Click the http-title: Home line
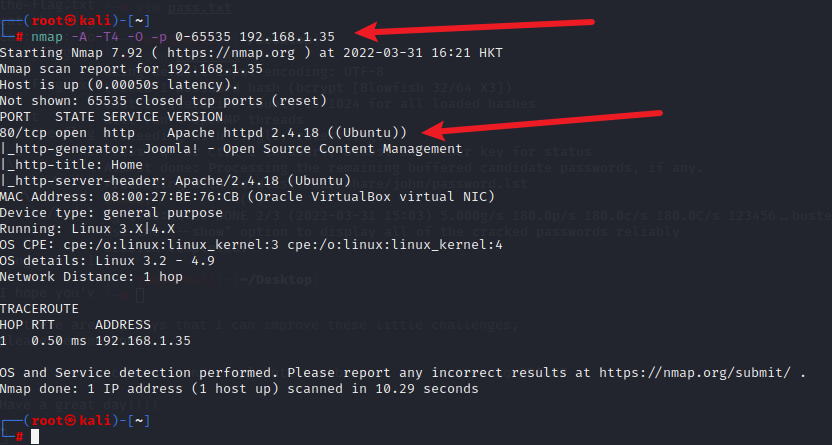This screenshot has height=445, width=832. [x=71, y=165]
